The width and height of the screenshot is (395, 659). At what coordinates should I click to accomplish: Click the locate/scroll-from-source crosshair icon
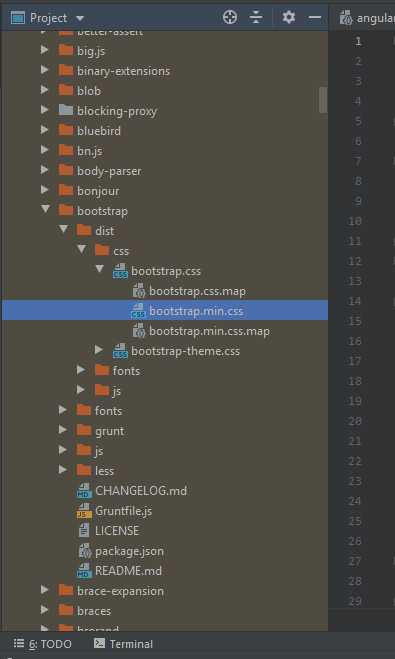[x=230, y=18]
